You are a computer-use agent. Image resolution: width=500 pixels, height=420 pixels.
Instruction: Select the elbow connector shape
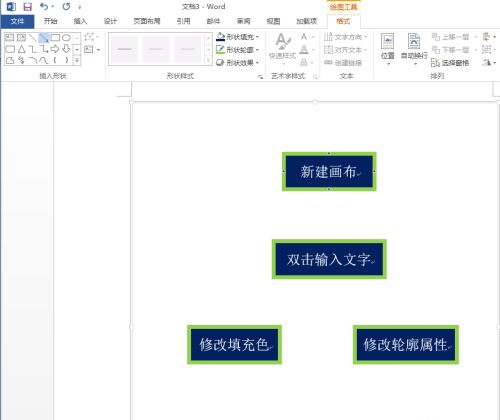(x=33, y=49)
